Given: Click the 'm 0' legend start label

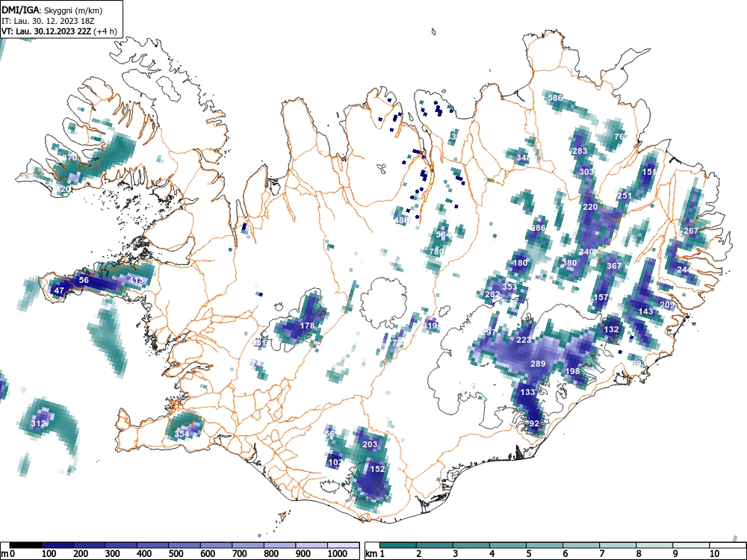Looking at the screenshot, I should (8, 553).
